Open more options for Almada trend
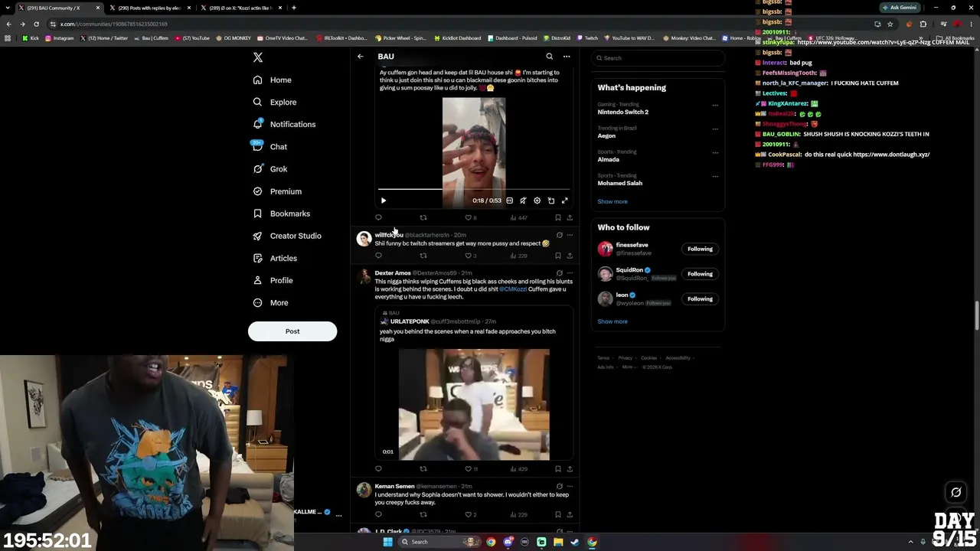Viewport: 980px width, 551px height. [715, 153]
